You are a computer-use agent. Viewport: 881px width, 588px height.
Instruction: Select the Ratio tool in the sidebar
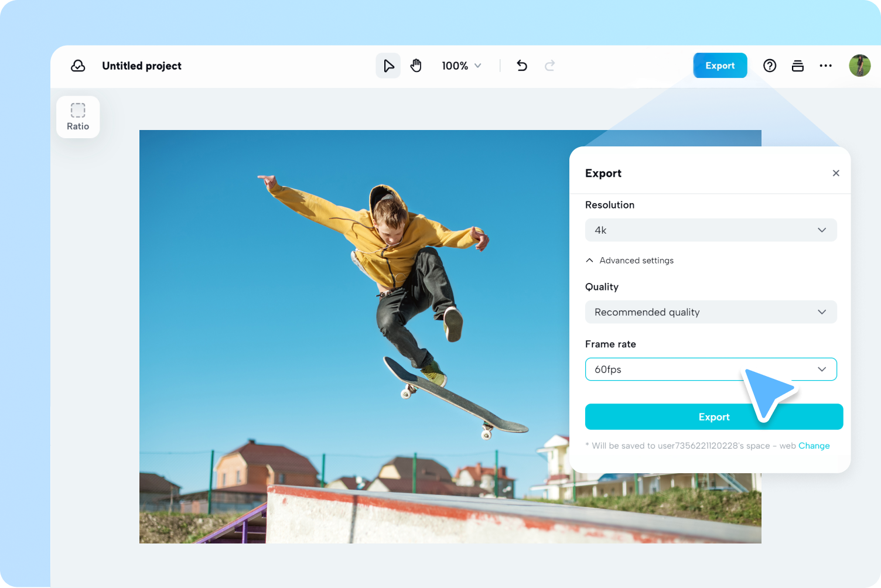click(78, 117)
